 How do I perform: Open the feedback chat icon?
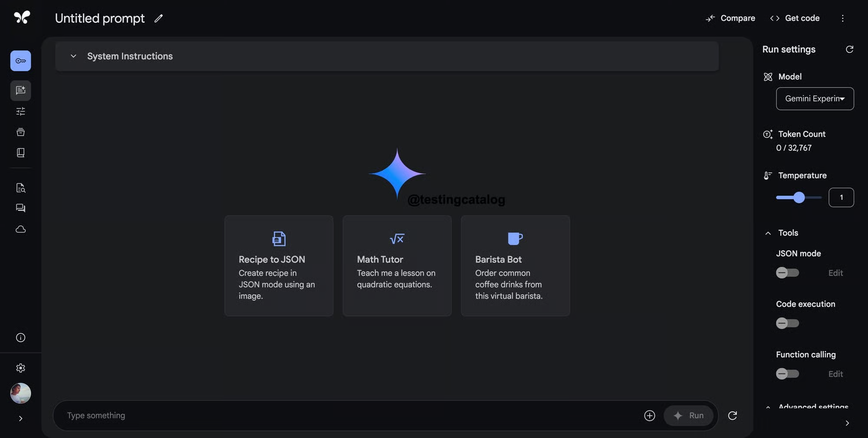point(20,208)
